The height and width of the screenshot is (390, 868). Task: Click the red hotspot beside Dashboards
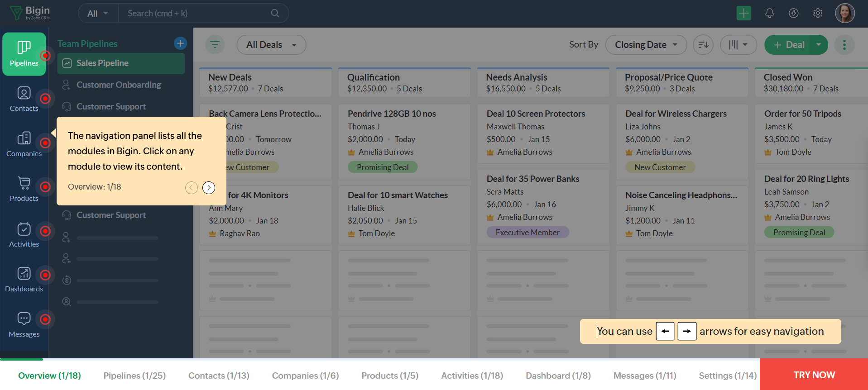click(45, 275)
